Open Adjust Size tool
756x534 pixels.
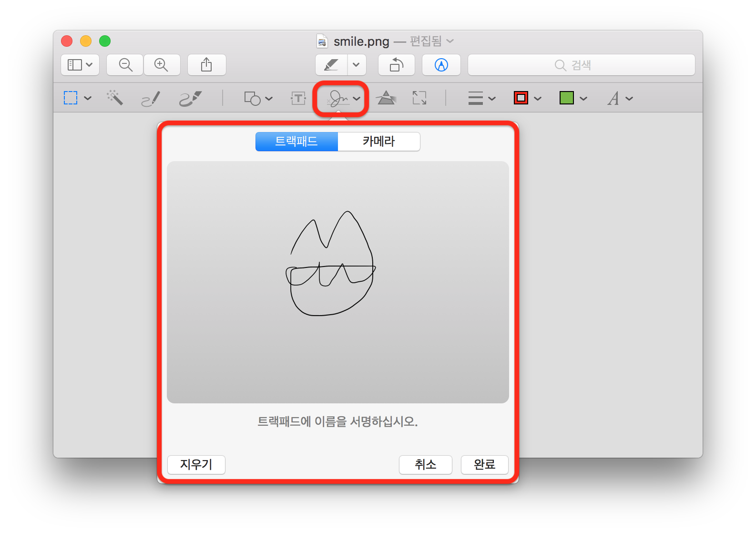[419, 98]
